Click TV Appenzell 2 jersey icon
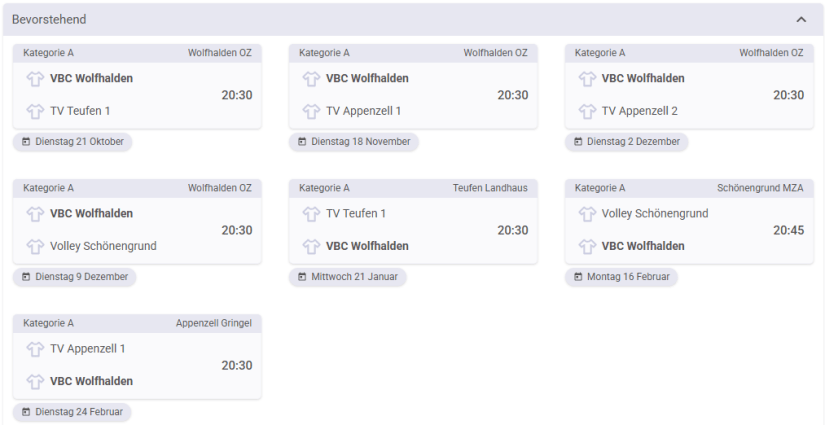This screenshot has height=425, width=825. (586, 111)
